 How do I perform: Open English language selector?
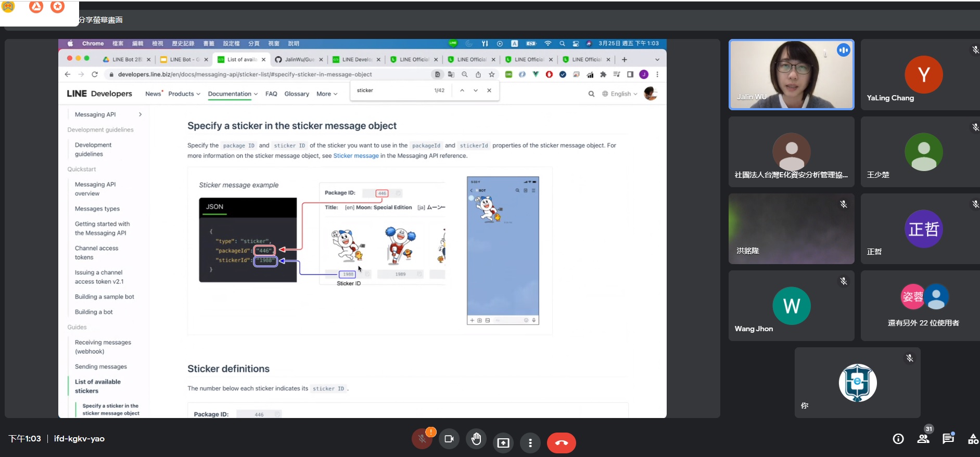click(620, 94)
